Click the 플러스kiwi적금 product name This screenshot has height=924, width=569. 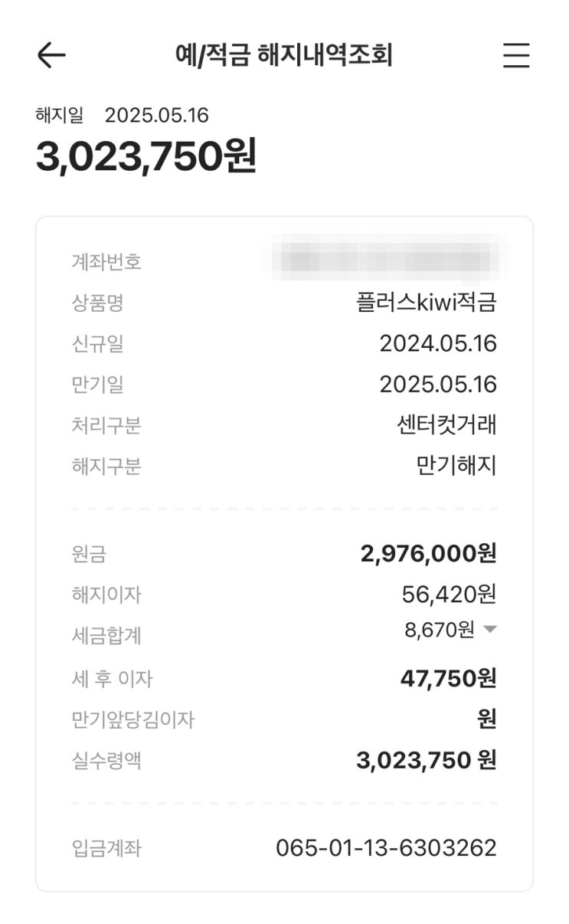(427, 303)
